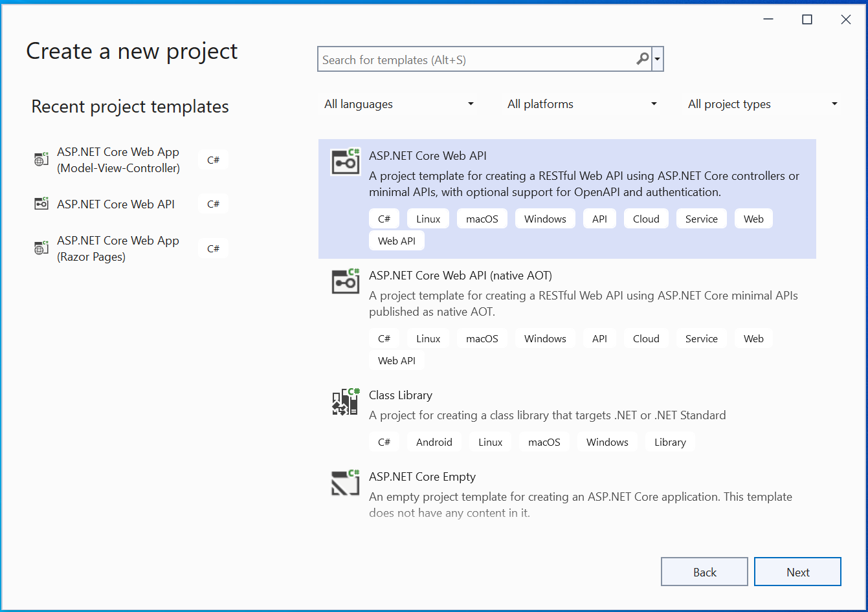Click Web API tag in the native AOT template
868x612 pixels.
tap(397, 360)
